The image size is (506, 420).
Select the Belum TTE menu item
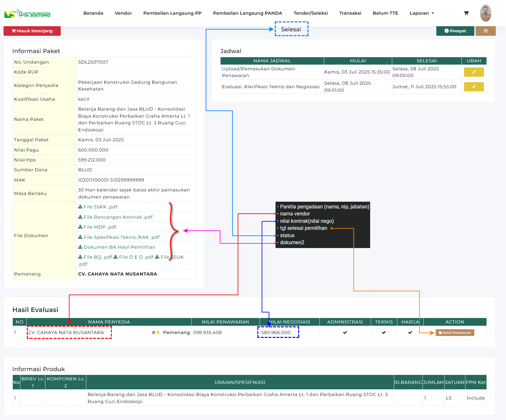[385, 13]
